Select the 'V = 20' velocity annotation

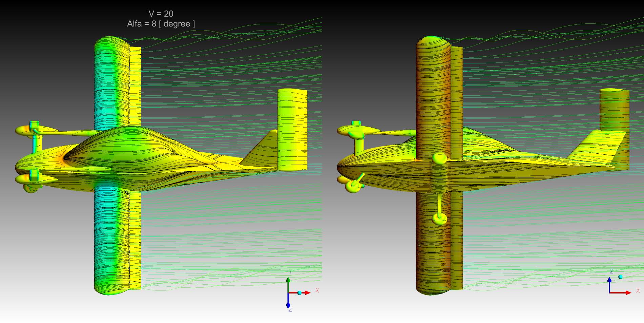tap(161, 14)
